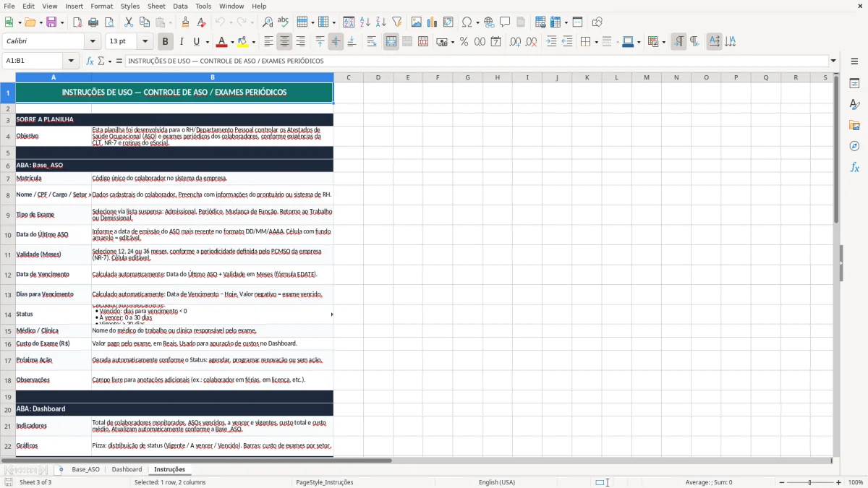Run the spelling check
The image size is (868, 488).
284,22
